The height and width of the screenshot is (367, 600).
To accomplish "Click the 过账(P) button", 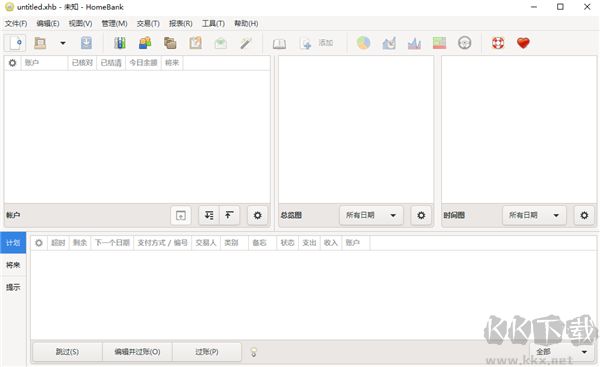I will tap(207, 352).
